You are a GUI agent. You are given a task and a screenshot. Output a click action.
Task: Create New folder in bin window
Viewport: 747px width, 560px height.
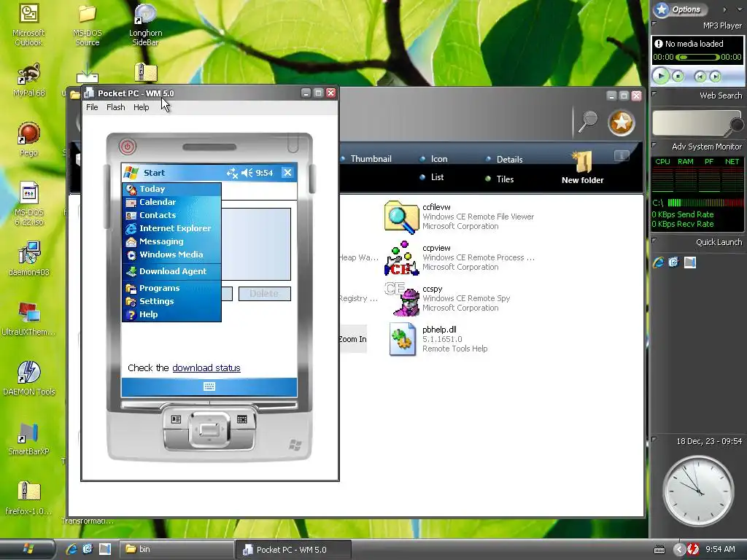(583, 168)
